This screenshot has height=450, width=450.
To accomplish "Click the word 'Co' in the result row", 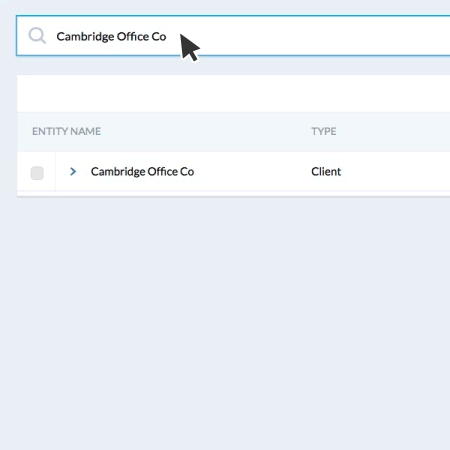I will pos(187,172).
